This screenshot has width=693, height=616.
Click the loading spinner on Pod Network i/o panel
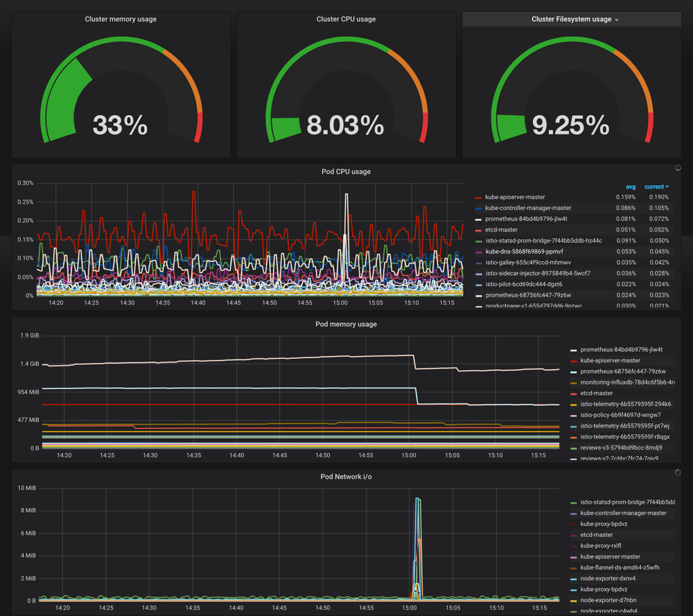(x=678, y=473)
